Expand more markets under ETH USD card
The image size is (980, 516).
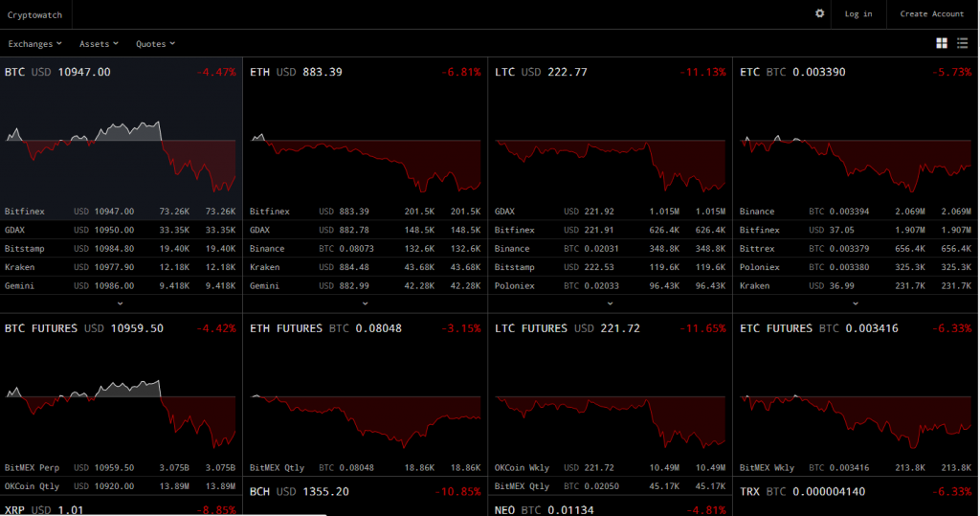[x=365, y=303]
